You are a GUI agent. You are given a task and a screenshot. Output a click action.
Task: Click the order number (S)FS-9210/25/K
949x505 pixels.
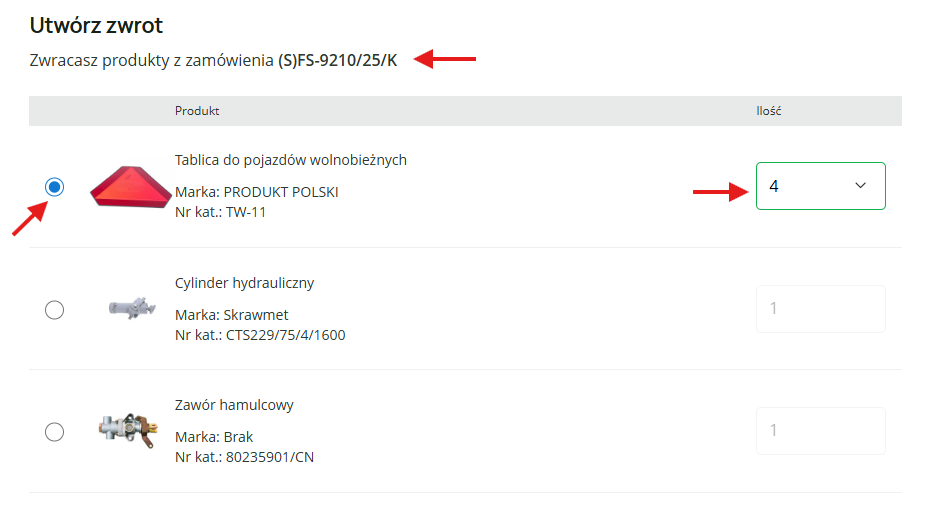tap(337, 61)
